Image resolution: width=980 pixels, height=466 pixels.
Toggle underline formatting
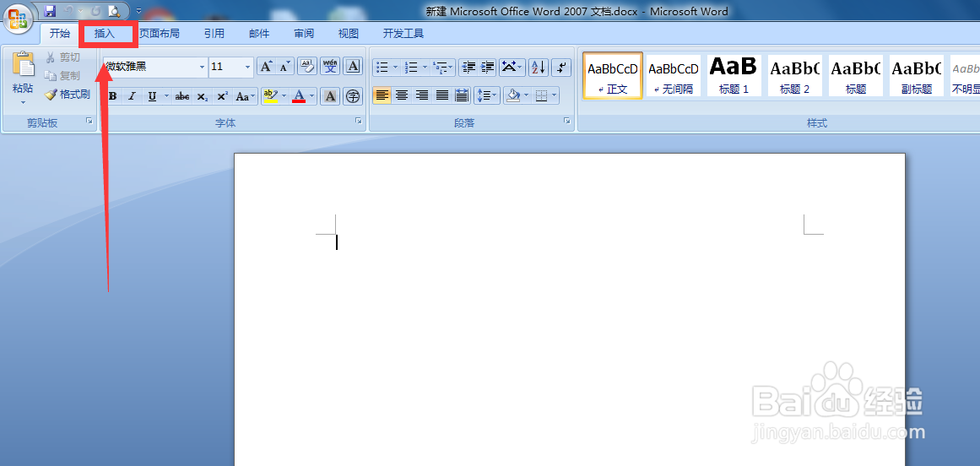[x=152, y=96]
